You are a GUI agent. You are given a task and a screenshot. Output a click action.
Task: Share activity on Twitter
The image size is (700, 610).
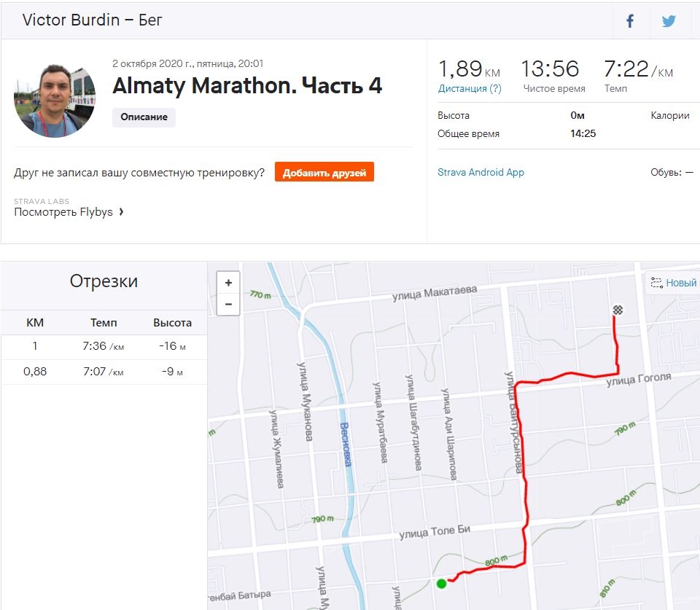[669, 21]
